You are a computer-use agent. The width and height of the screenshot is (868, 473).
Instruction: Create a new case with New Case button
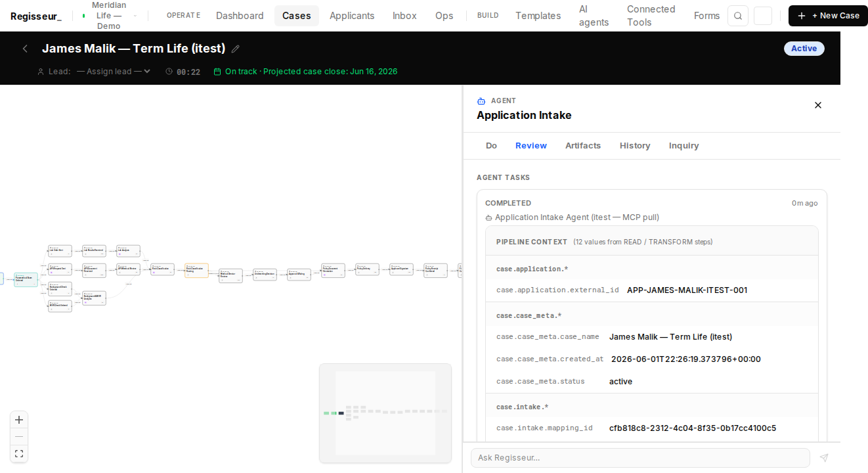coord(828,16)
